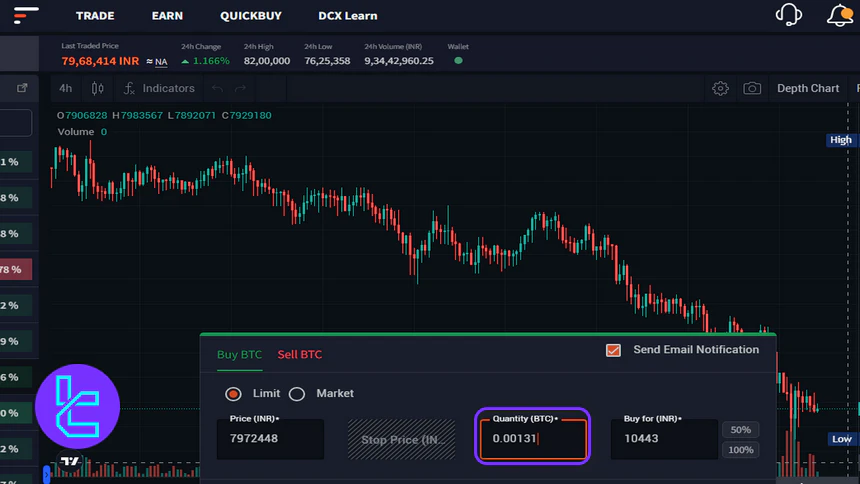Open the Indicators panel
Screen dimensions: 860x484
(159, 88)
